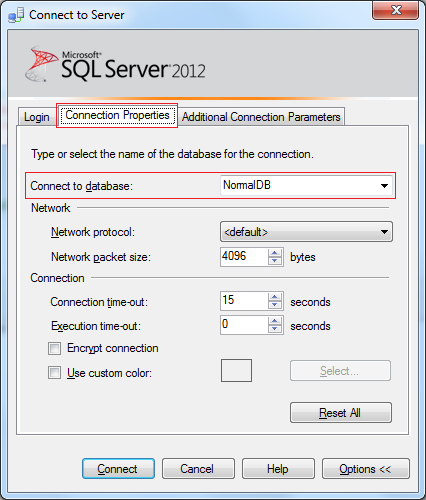Select the Connection Properties tab
Image resolution: width=426 pixels, height=500 pixels.
tap(117, 115)
